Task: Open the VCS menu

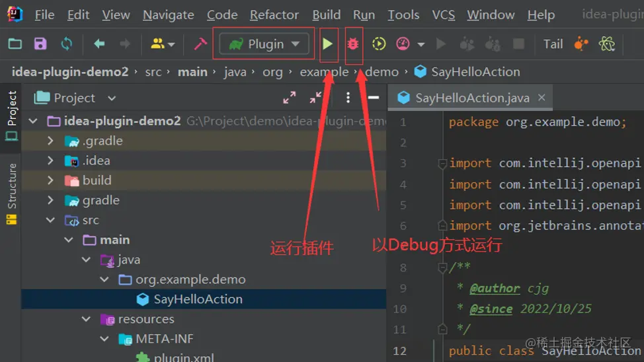Action: pyautogui.click(x=443, y=15)
